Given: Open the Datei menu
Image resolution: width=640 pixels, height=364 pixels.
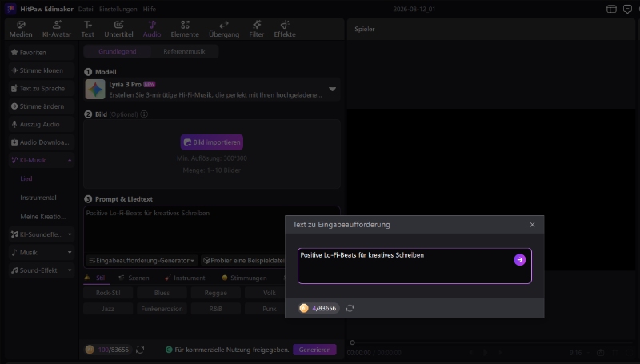Looking at the screenshot, I should click(x=86, y=9).
